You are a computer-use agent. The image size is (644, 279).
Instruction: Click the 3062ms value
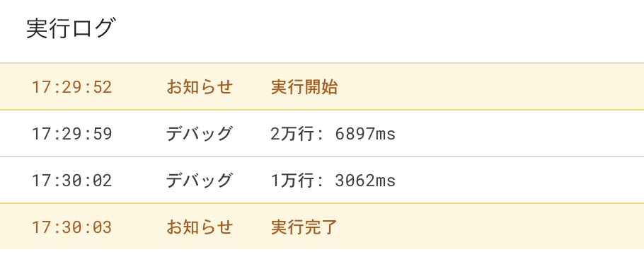pos(366,181)
